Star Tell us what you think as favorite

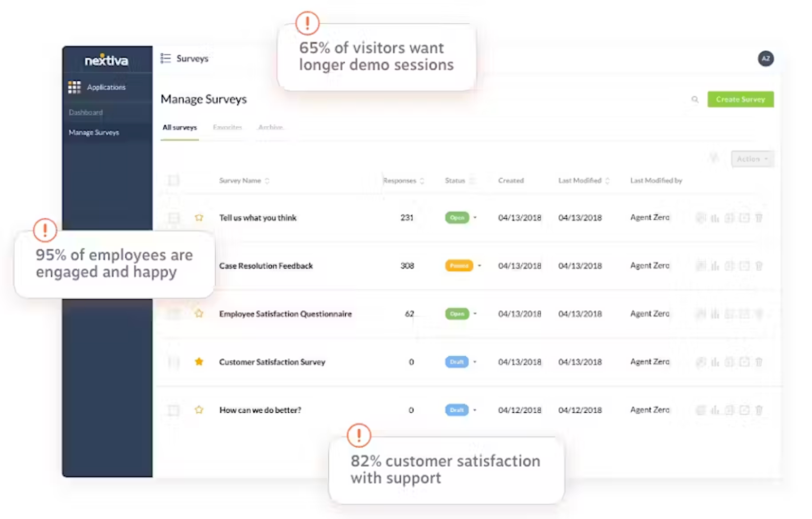pos(199,217)
